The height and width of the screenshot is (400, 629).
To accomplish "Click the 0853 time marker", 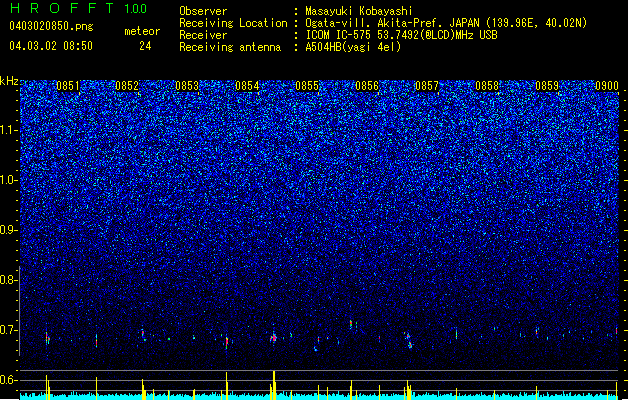I will pyautogui.click(x=187, y=86).
